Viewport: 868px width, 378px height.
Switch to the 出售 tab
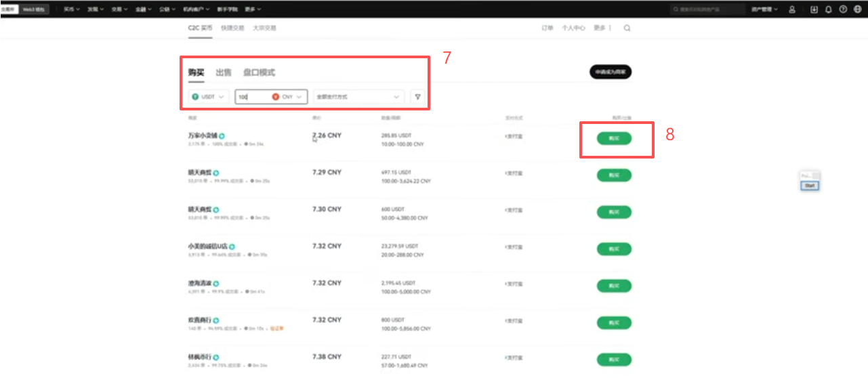coord(223,72)
